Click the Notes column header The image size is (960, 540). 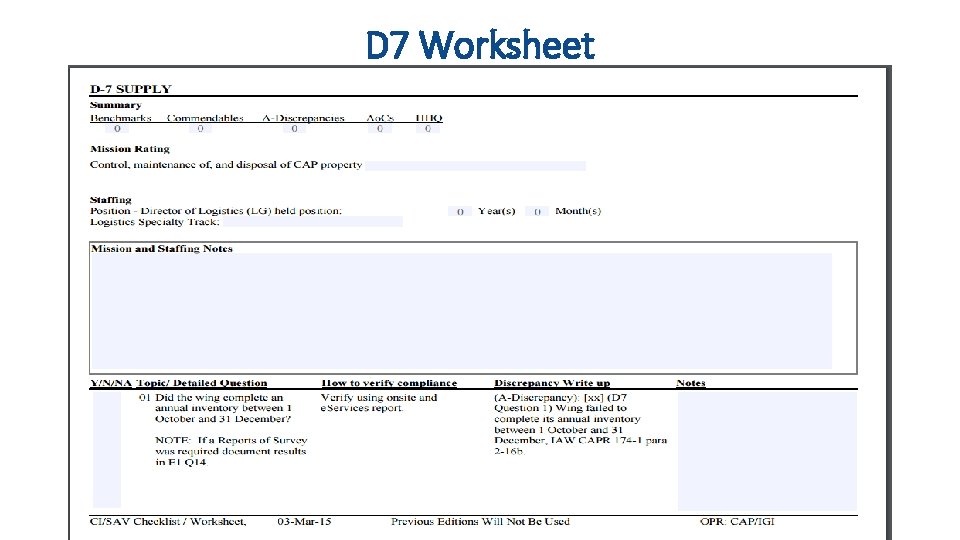tap(691, 383)
